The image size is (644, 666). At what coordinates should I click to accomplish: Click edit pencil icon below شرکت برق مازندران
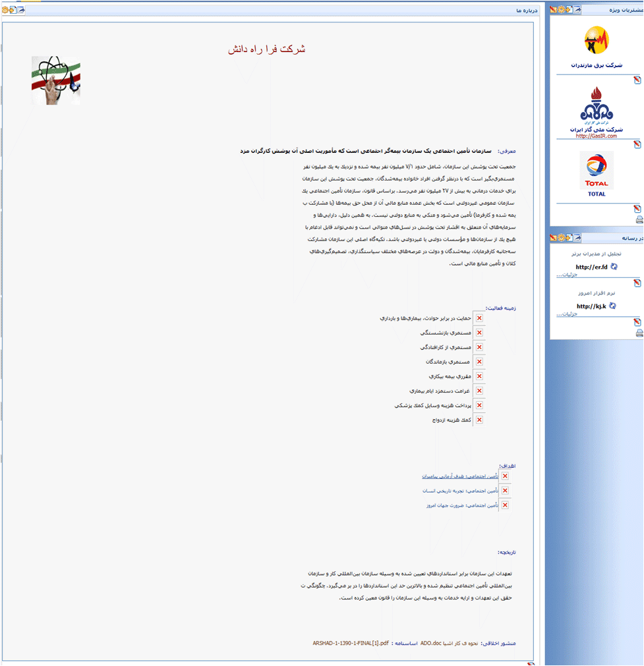pyautogui.click(x=637, y=80)
